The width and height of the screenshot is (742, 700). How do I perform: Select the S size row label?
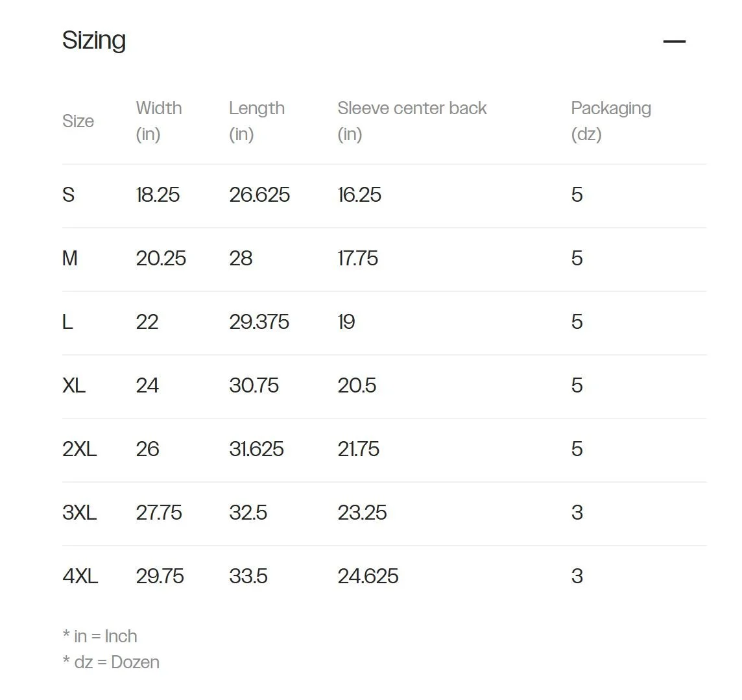pos(68,195)
